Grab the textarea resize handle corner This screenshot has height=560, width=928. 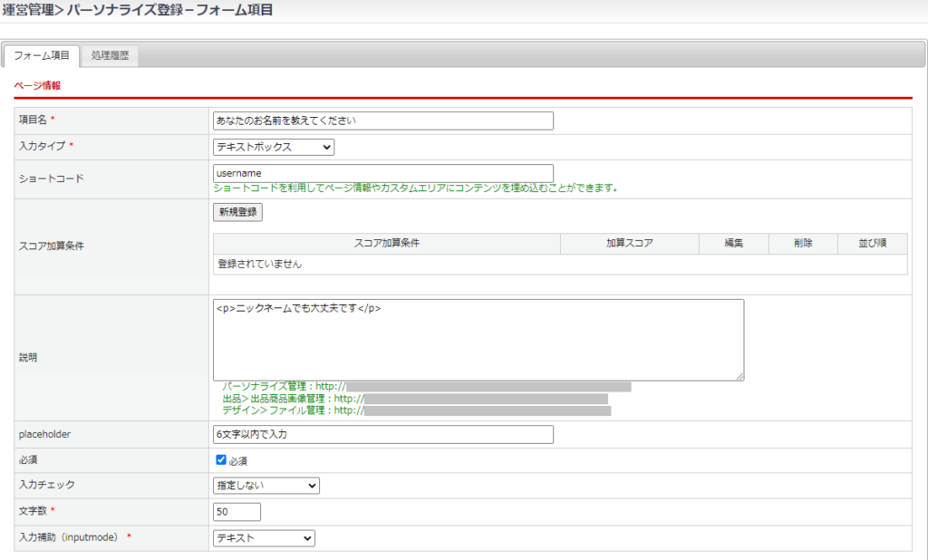click(x=739, y=376)
